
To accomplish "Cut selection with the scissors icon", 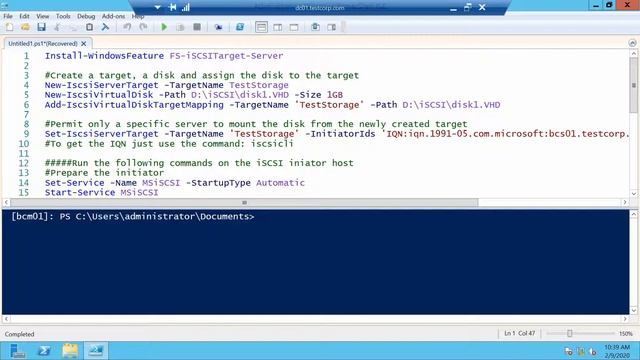I will point(57,27).
